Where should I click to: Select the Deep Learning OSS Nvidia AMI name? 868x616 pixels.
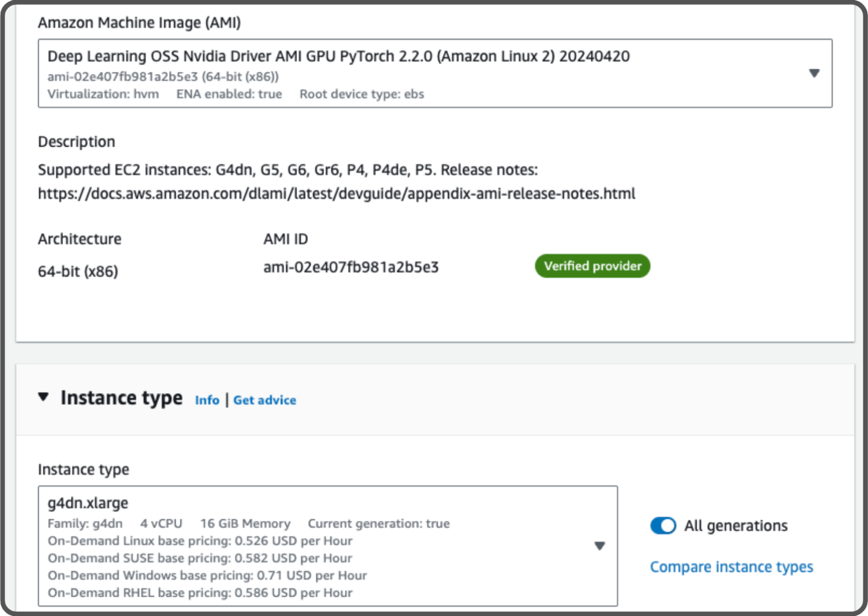(x=338, y=57)
